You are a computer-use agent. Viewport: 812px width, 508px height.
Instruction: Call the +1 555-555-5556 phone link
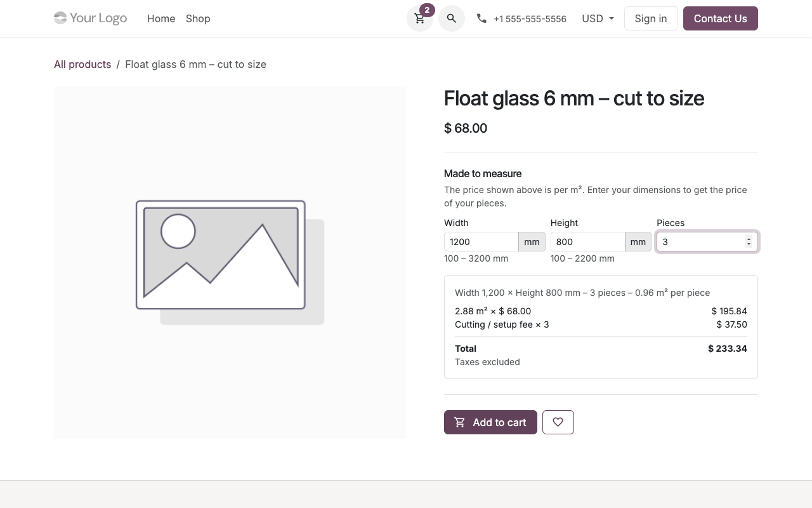coord(530,19)
